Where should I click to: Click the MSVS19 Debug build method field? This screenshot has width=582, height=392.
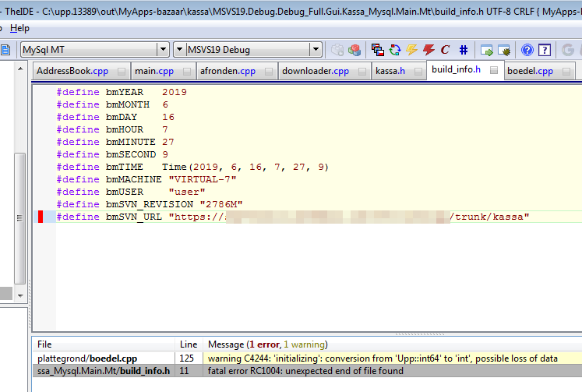pyautogui.click(x=248, y=49)
